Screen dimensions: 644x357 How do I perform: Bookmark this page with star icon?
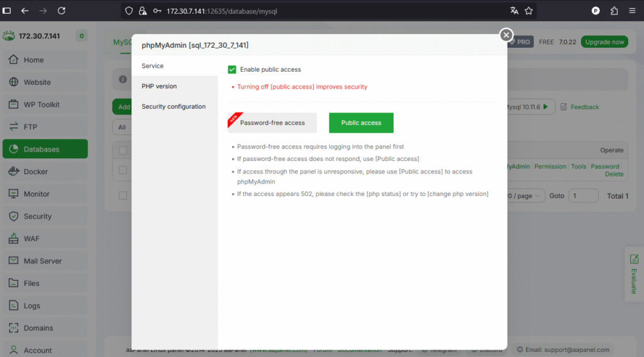click(x=528, y=11)
